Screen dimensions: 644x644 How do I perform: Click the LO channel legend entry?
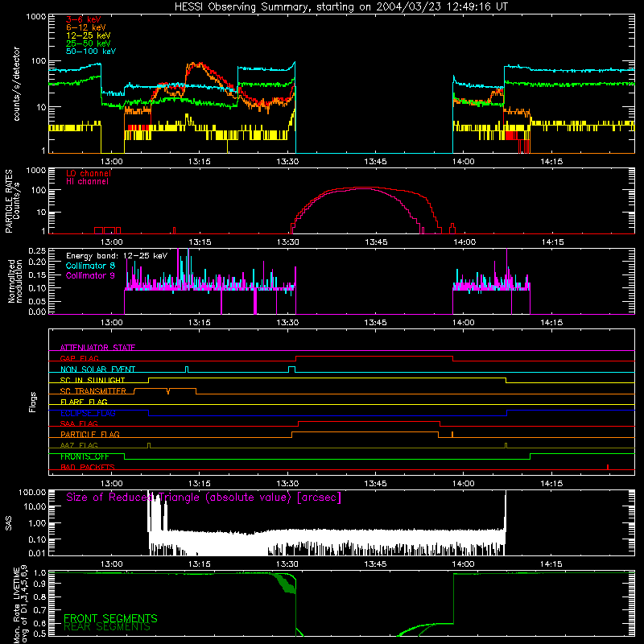(89, 173)
